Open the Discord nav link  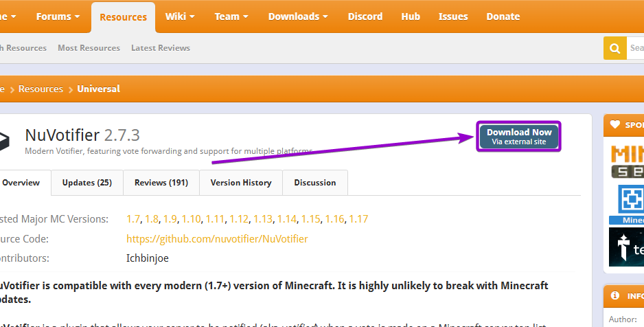click(x=365, y=16)
